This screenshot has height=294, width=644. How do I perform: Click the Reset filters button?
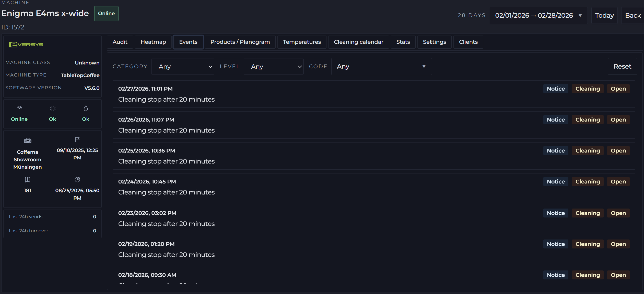point(622,67)
